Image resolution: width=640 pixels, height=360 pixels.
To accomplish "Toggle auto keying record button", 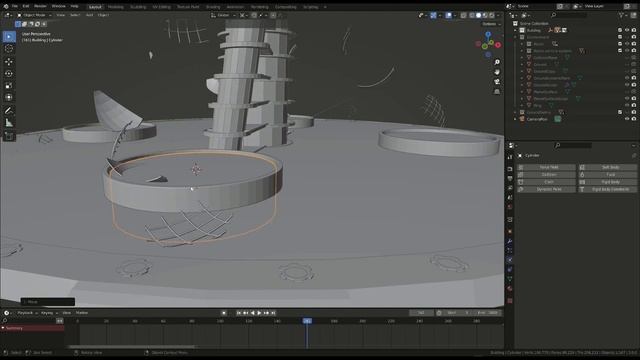I will tap(224, 313).
